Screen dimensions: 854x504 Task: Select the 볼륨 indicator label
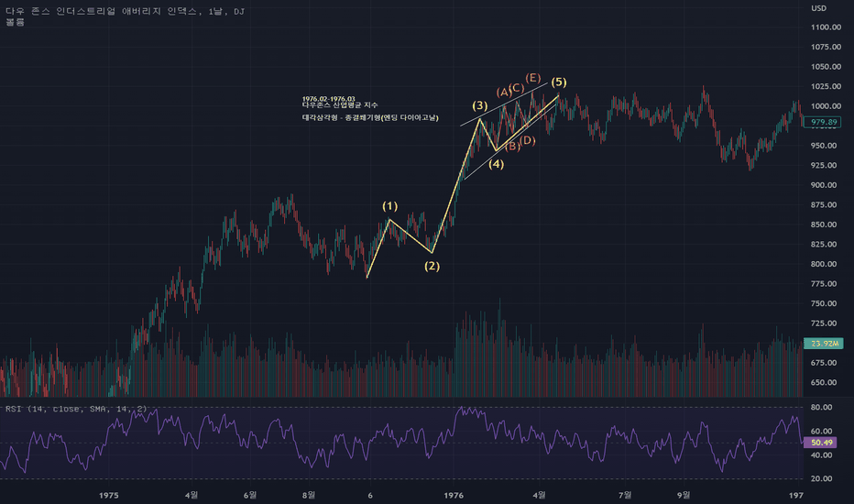pyautogui.click(x=16, y=22)
